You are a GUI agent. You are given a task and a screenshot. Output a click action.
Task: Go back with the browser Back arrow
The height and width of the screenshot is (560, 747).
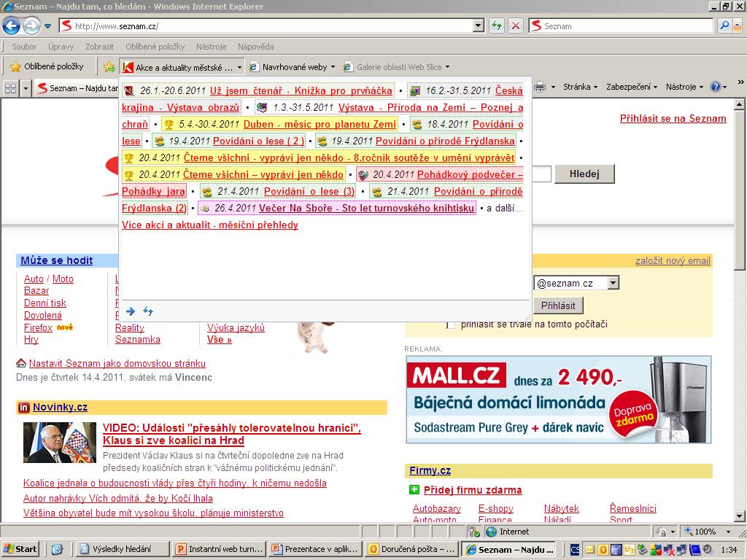tap(12, 26)
